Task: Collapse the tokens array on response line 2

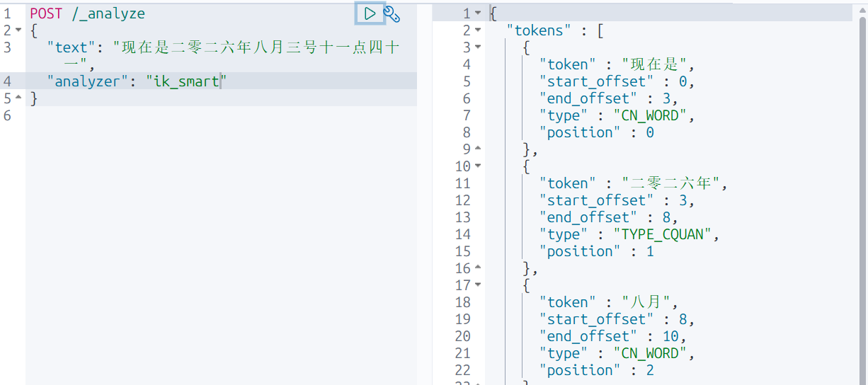Action: coord(478,30)
